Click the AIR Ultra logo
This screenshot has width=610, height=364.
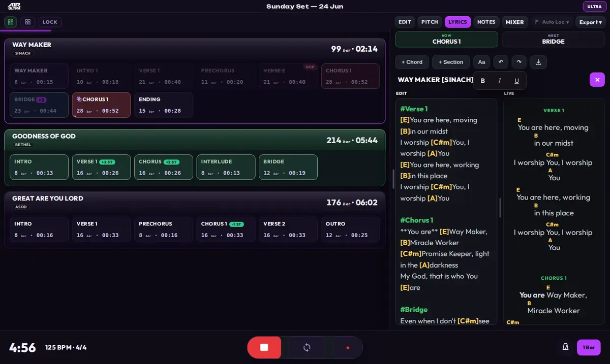tap(14, 6)
